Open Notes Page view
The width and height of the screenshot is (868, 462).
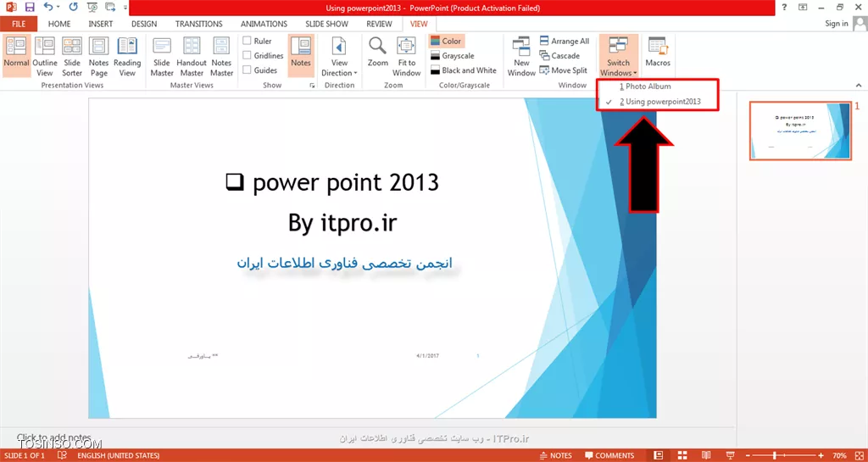(98, 56)
